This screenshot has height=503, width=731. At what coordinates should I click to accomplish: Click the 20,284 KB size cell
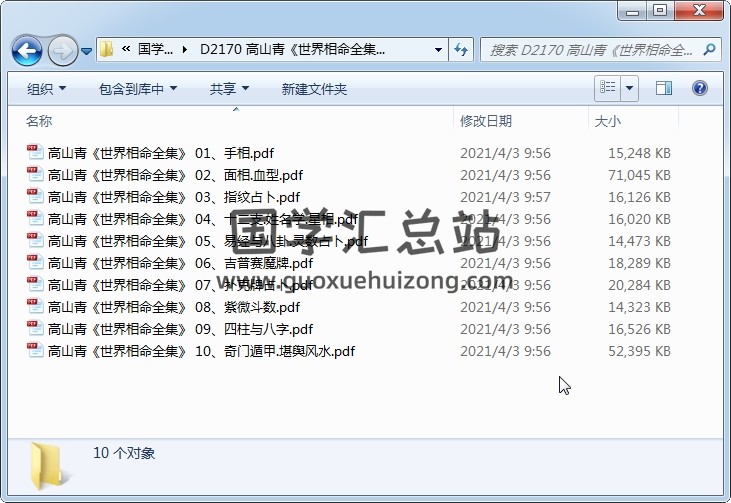(639, 285)
